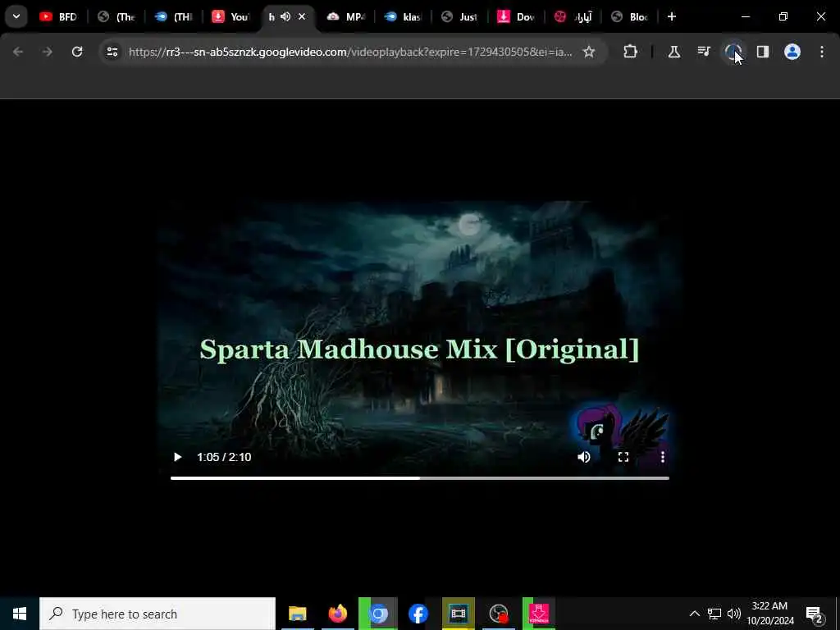Screen dimensions: 840x630
Task: Open the notification center icon
Action: [815, 614]
